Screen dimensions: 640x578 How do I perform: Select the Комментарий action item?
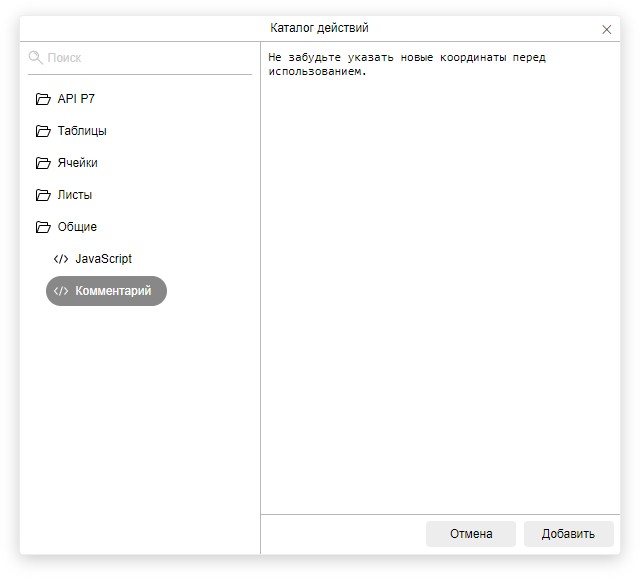point(113,291)
